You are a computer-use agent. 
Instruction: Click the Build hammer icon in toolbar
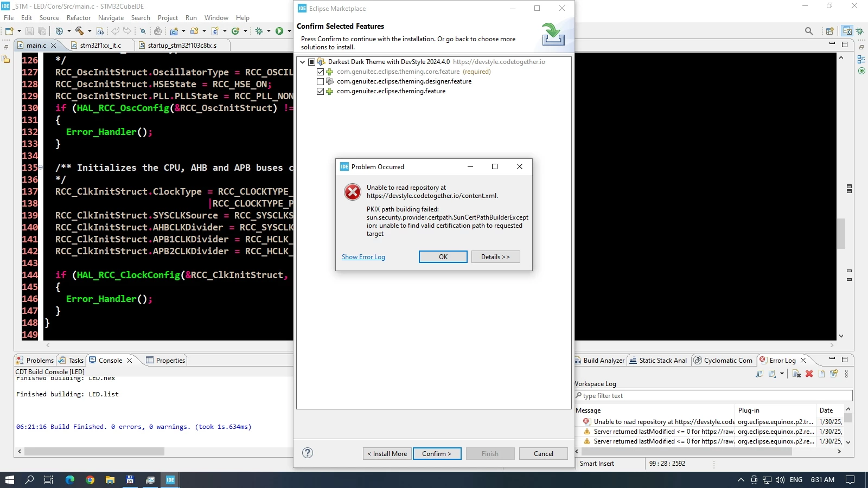click(79, 31)
